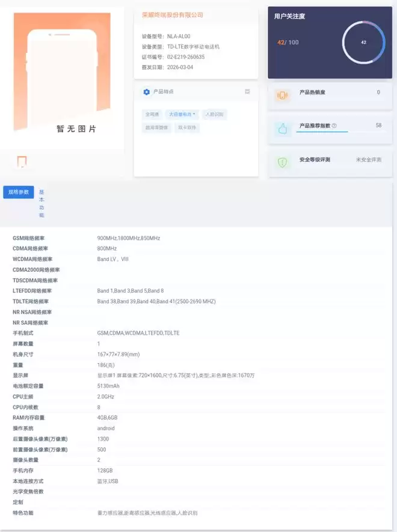Click the blue thumbs-up recommendation icon
The height and width of the screenshot is (532, 397).
[x=282, y=128]
